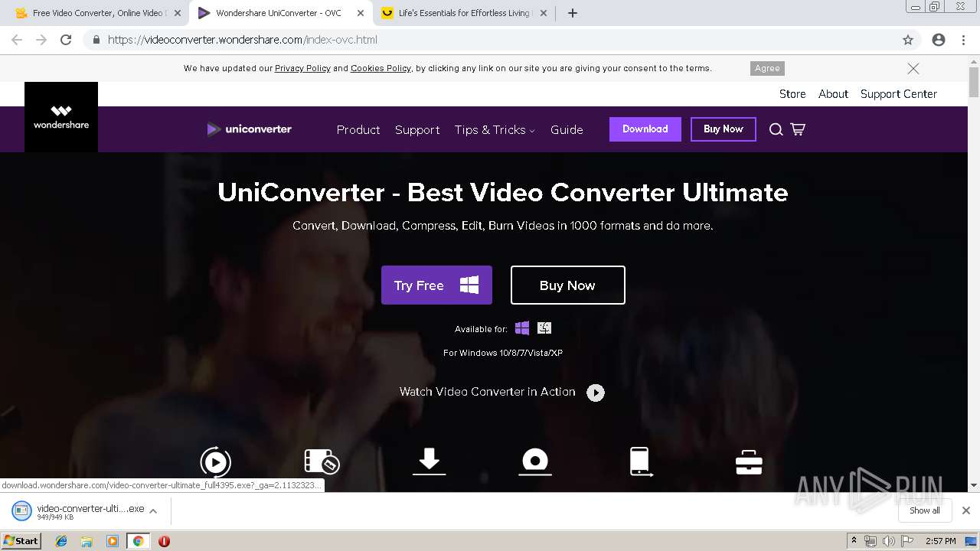Expand the download item options chevron
The image size is (980, 551).
[x=153, y=510]
